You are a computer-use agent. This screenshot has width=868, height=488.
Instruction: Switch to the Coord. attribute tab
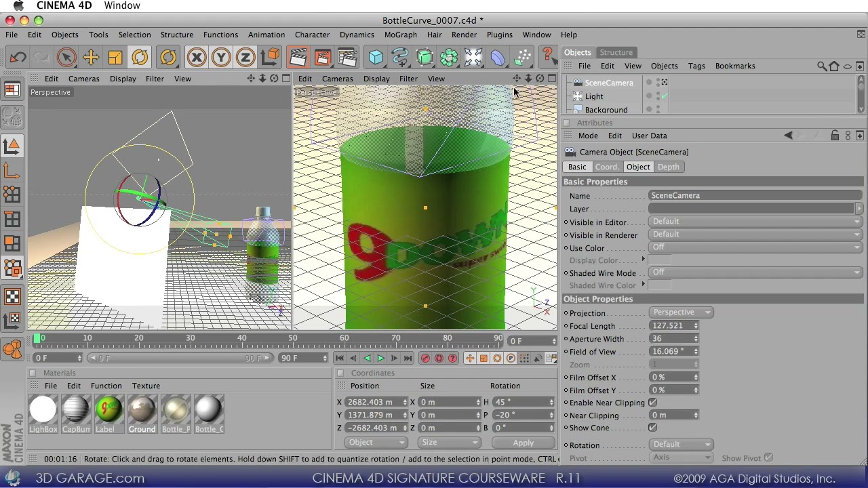[x=607, y=167]
